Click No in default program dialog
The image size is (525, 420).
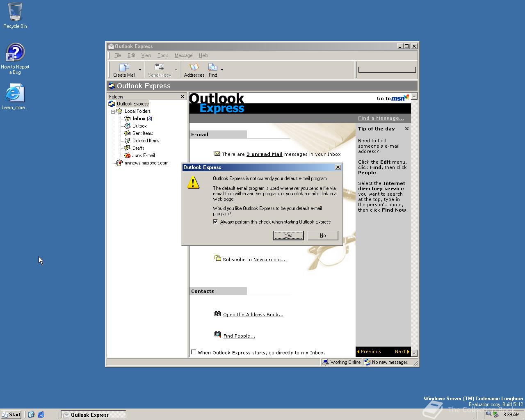click(323, 235)
